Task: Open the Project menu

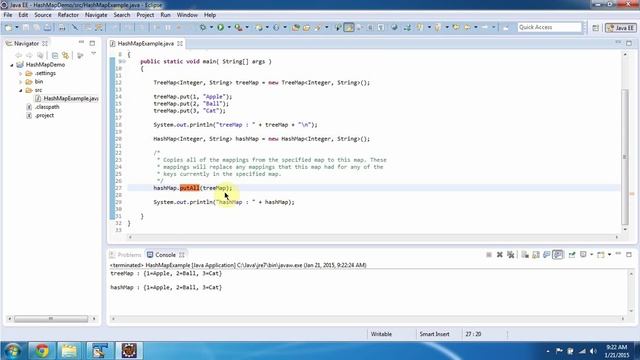Action: pos(145,15)
